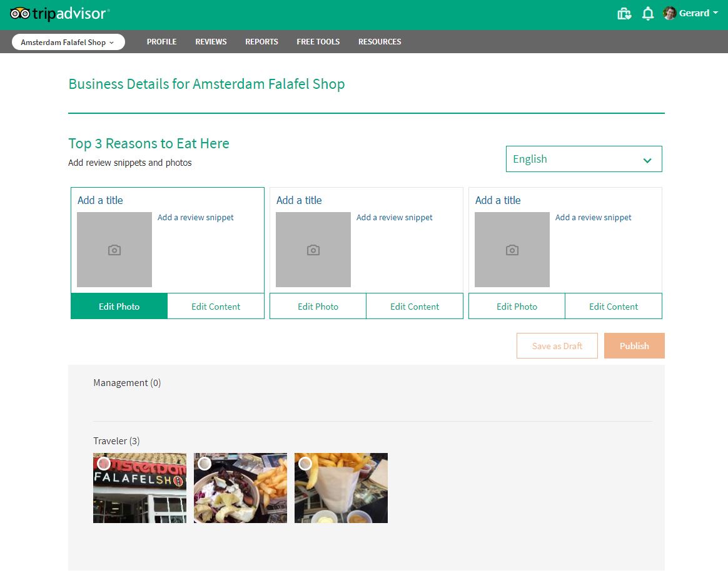Image resolution: width=728 pixels, height=580 pixels.
Task: Open the Reviews menu item
Action: click(211, 42)
